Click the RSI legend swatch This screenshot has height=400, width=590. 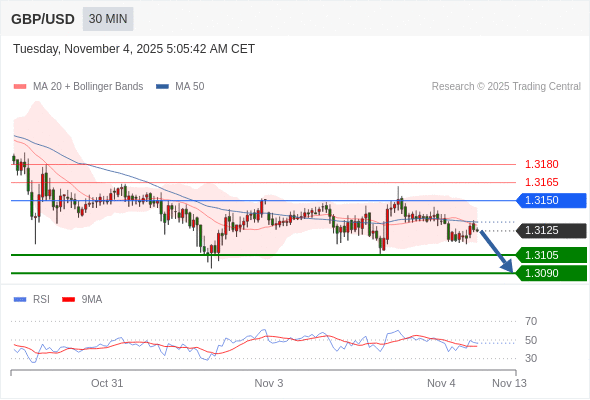20,300
